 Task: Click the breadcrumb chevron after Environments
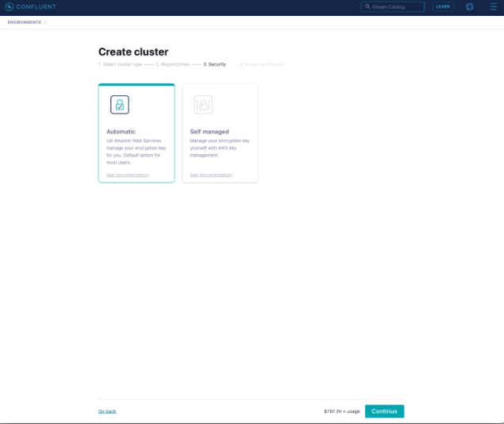46,22
